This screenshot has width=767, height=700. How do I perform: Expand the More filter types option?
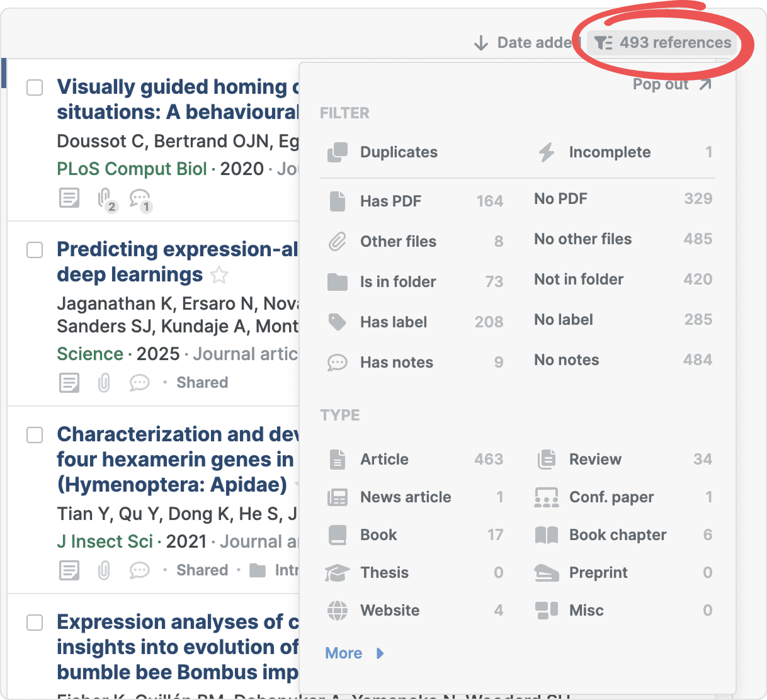point(354,653)
